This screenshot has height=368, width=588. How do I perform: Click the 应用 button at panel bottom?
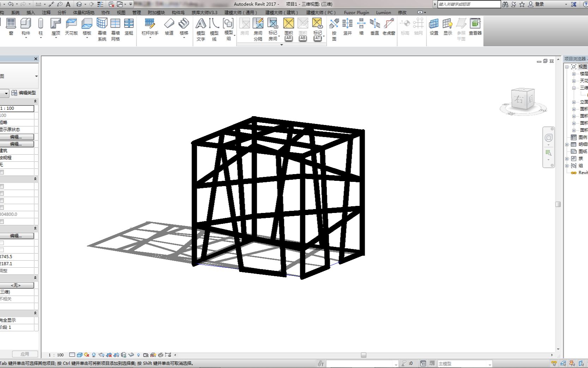point(26,354)
